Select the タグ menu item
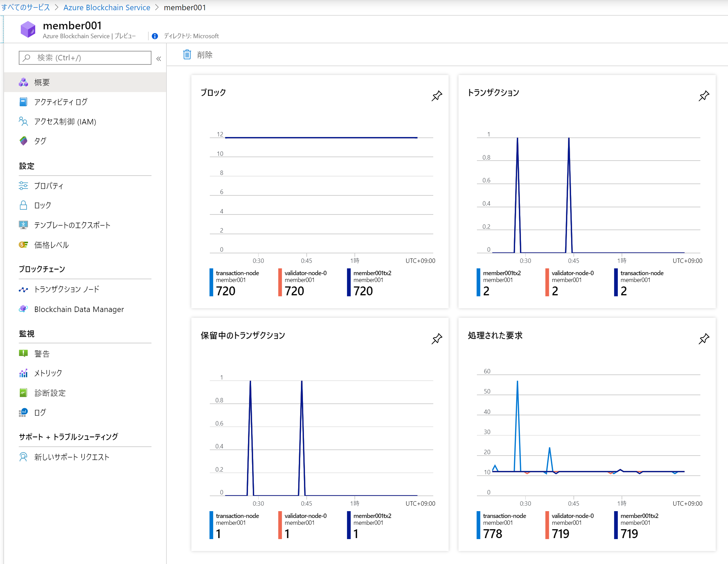728x564 pixels. click(x=40, y=141)
